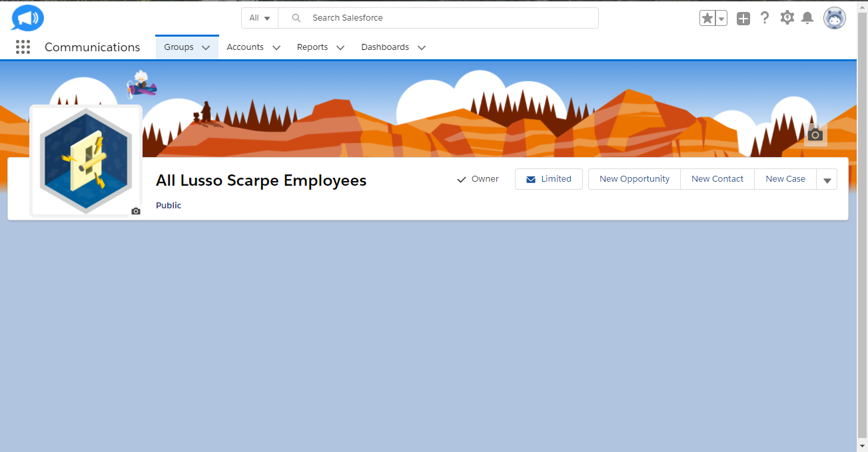868x452 pixels.
Task: Click the New Contact button
Action: [717, 179]
